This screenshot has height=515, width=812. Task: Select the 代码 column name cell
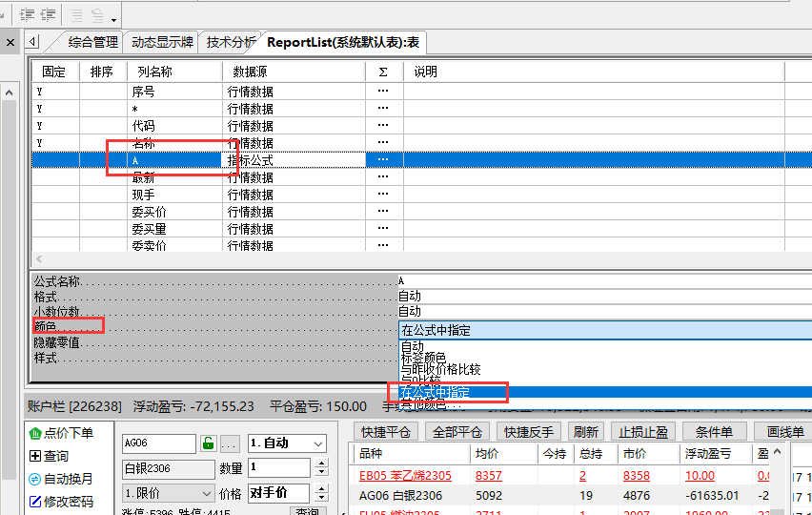click(174, 126)
